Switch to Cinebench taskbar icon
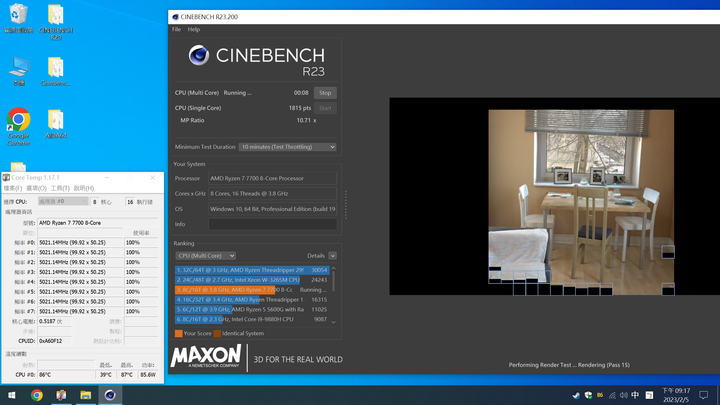This screenshot has height=405, width=720. point(110,395)
